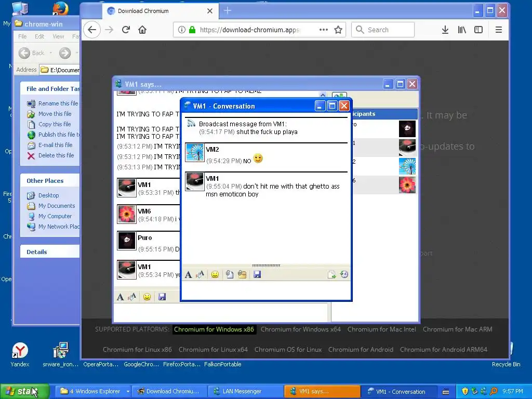Save conversation with floppy icon in Conversation window
Screen dimensions: 532x399
tap(257, 274)
